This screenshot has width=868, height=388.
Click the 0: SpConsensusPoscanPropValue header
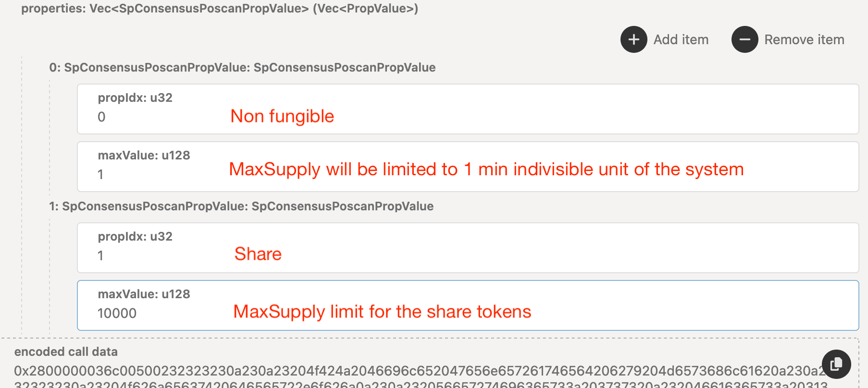point(242,68)
